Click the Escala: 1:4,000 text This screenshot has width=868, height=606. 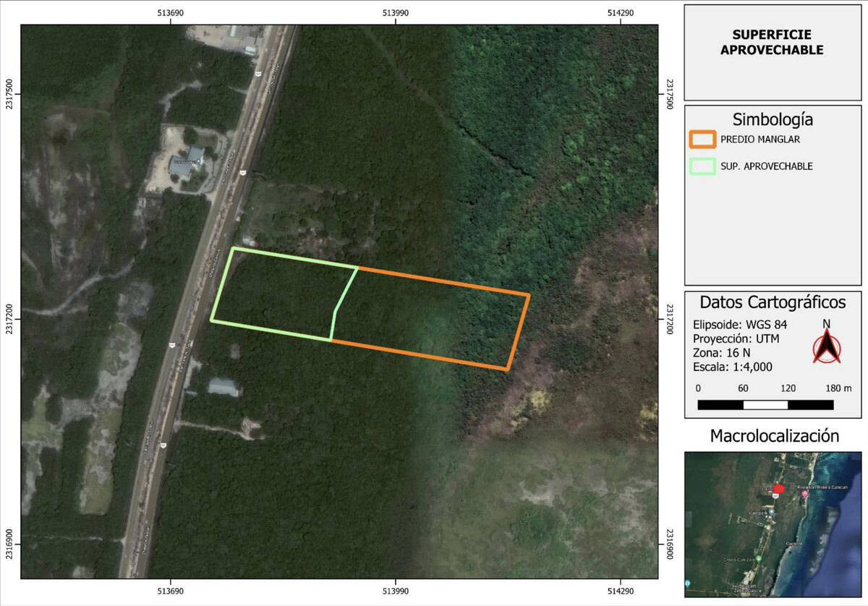(732, 367)
